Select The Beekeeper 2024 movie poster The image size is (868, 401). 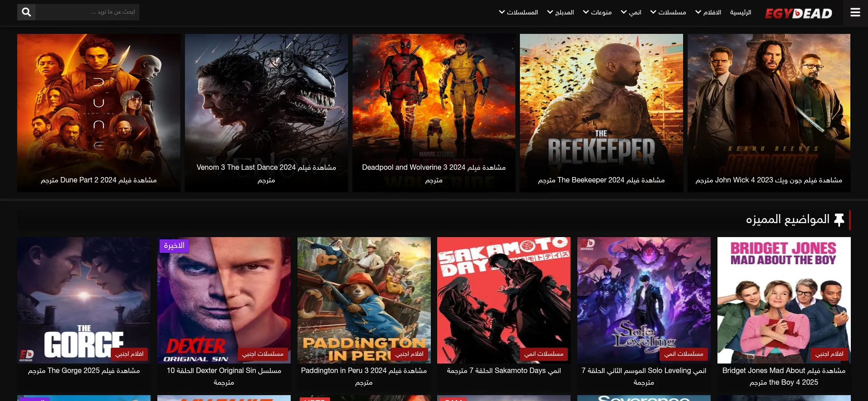coord(601,113)
